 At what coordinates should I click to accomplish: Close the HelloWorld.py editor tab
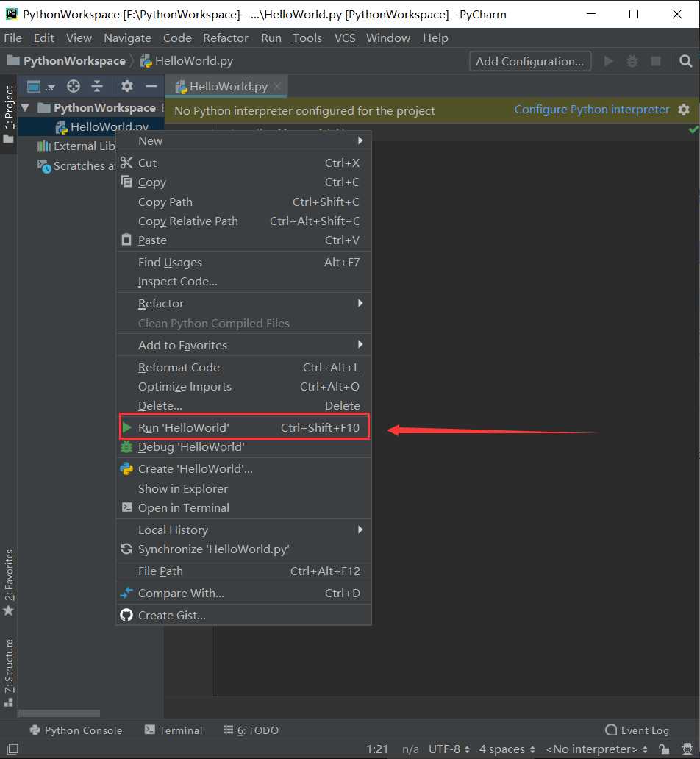[x=277, y=86]
